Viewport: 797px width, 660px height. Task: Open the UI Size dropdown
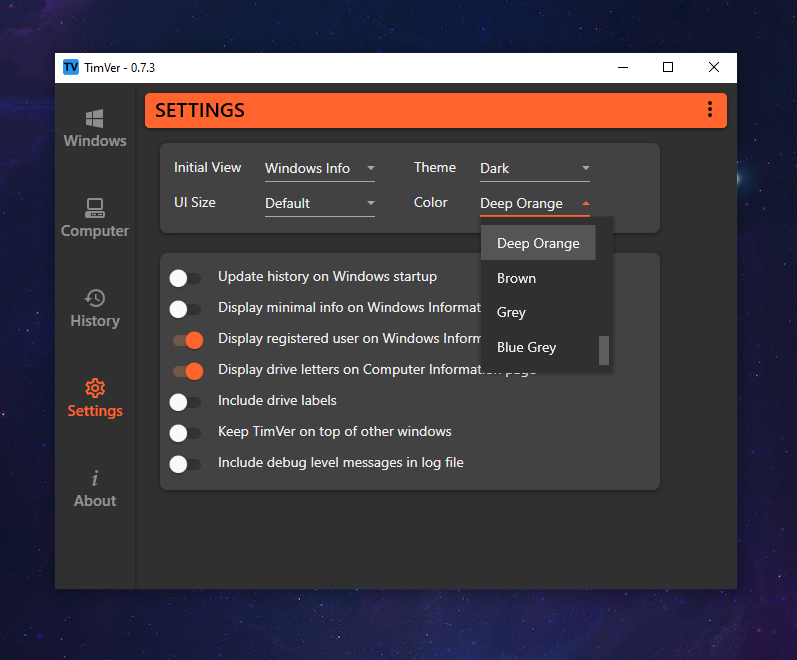[320, 203]
